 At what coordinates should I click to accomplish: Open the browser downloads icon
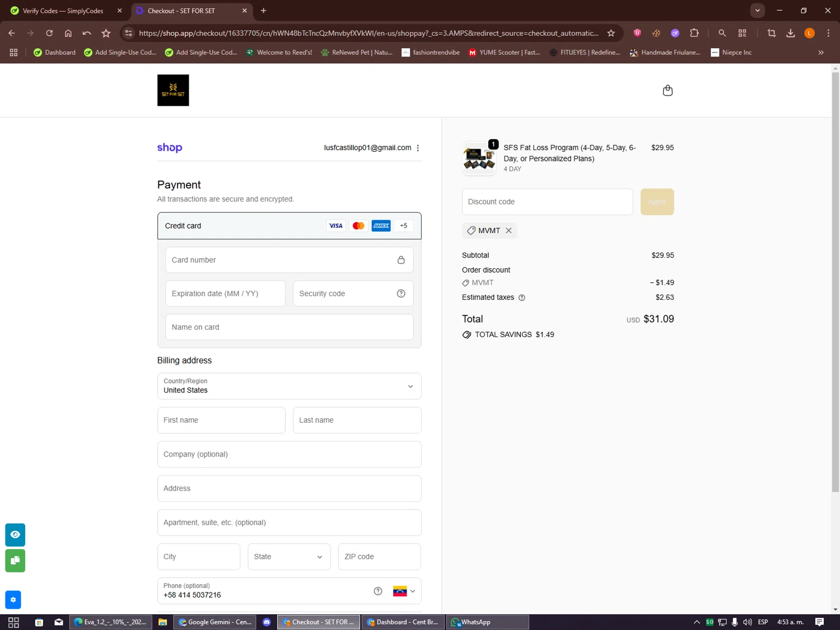tap(791, 33)
